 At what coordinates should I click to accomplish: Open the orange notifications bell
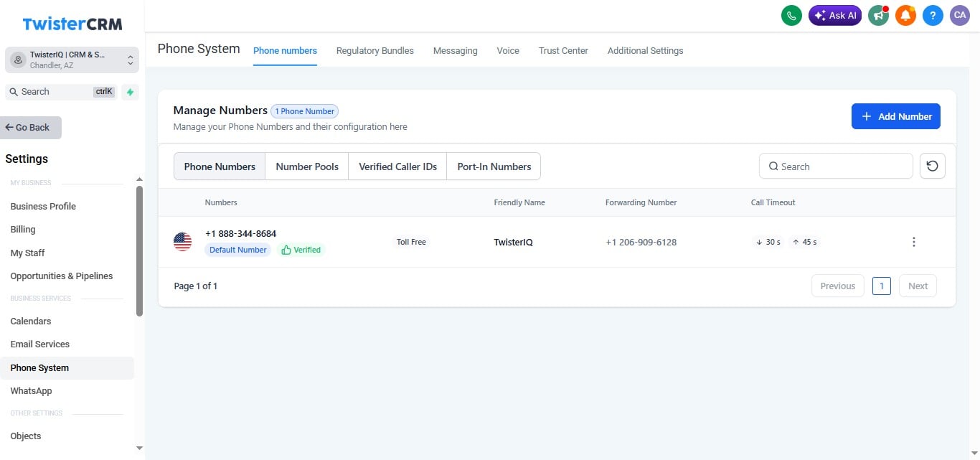point(905,15)
